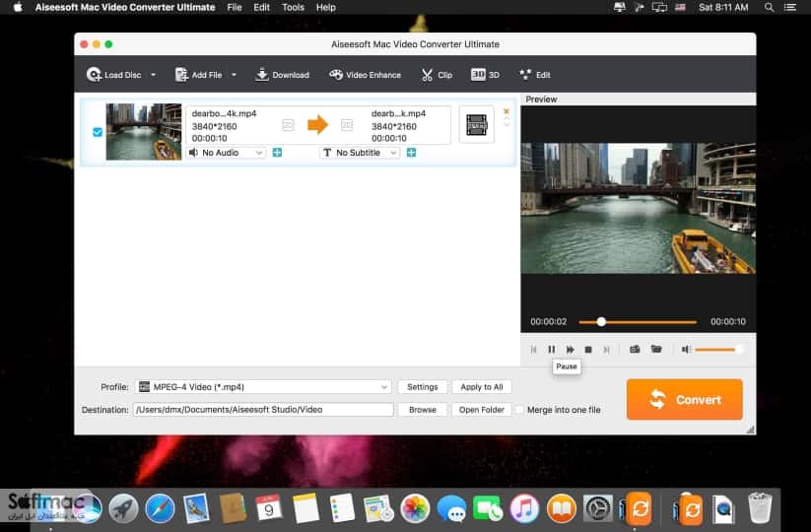Open the Clip scissors tool
811x532 pixels.
(438, 75)
